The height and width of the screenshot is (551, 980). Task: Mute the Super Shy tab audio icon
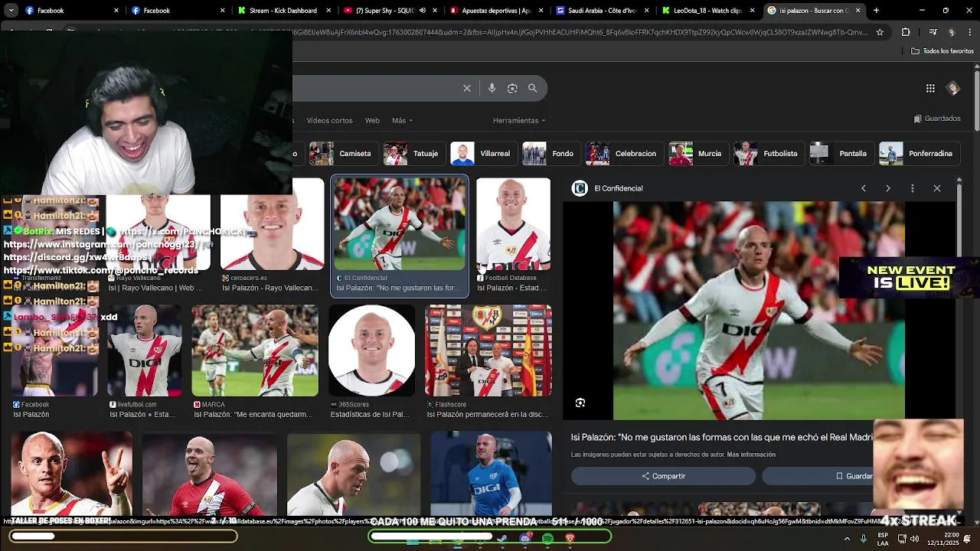tap(422, 11)
